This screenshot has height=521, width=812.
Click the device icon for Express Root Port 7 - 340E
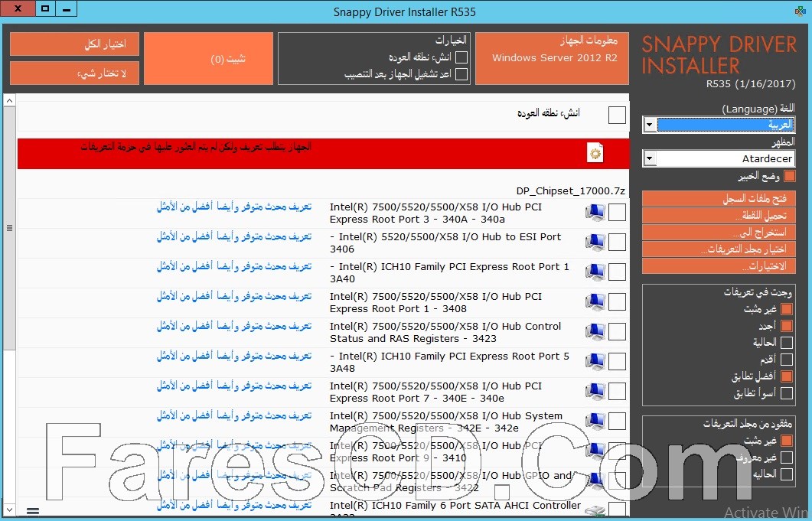click(x=595, y=392)
